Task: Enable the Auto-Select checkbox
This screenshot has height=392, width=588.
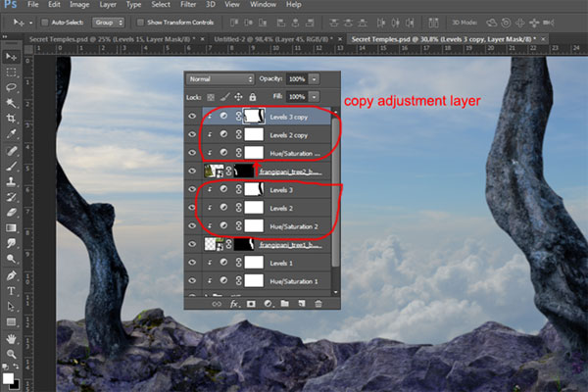Action: [x=45, y=21]
